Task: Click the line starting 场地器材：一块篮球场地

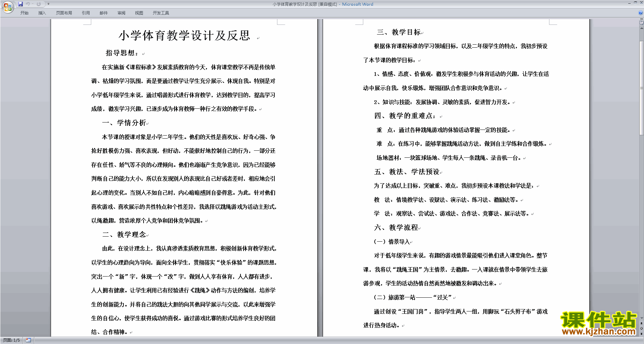Action: (449, 158)
